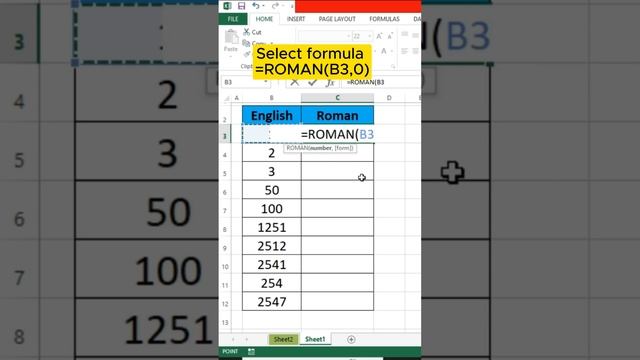
Task: Select the cell containing 100
Action: [x=271, y=209]
